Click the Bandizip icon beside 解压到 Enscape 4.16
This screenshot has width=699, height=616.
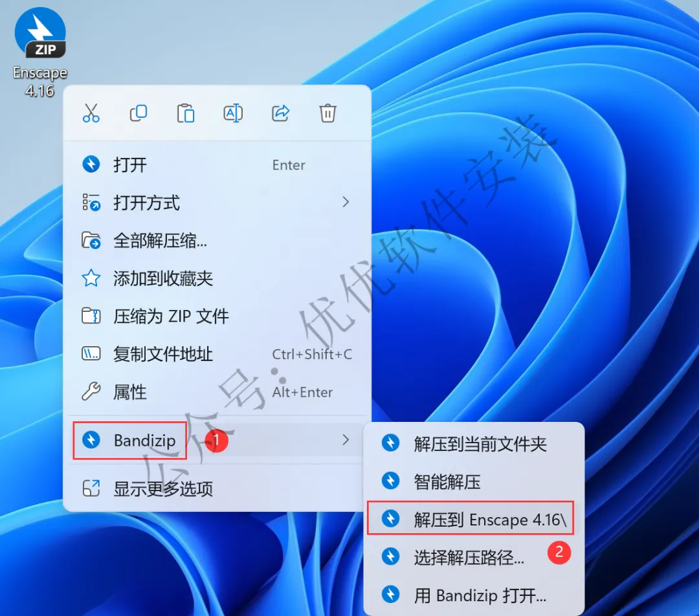pos(390,518)
